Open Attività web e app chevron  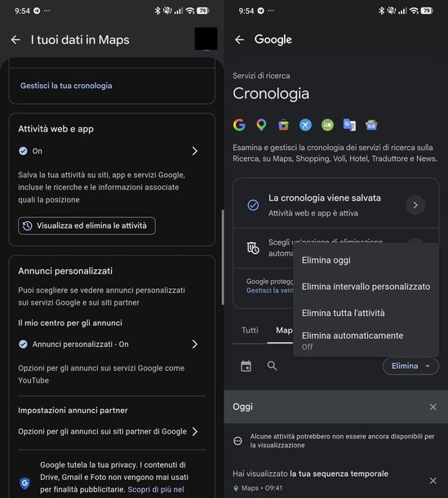click(195, 151)
